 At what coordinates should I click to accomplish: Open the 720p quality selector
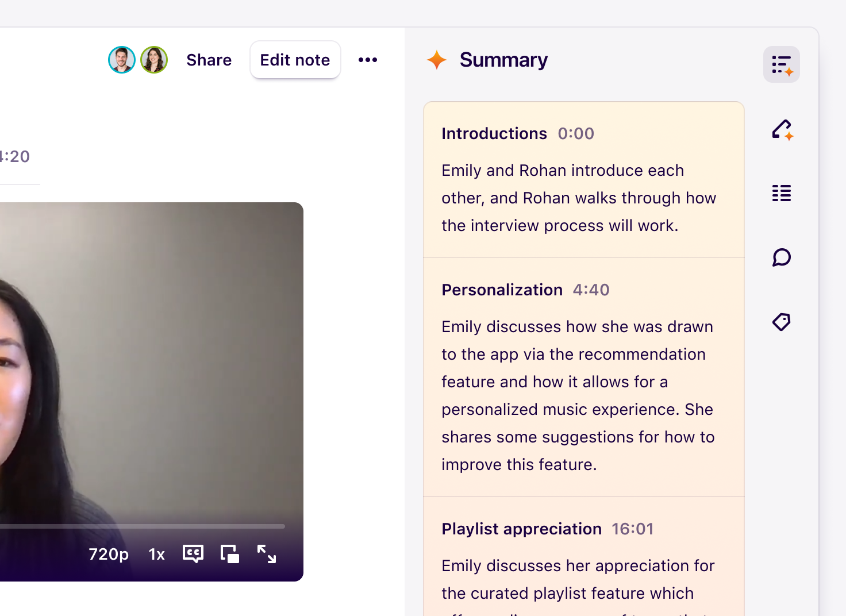(x=109, y=554)
